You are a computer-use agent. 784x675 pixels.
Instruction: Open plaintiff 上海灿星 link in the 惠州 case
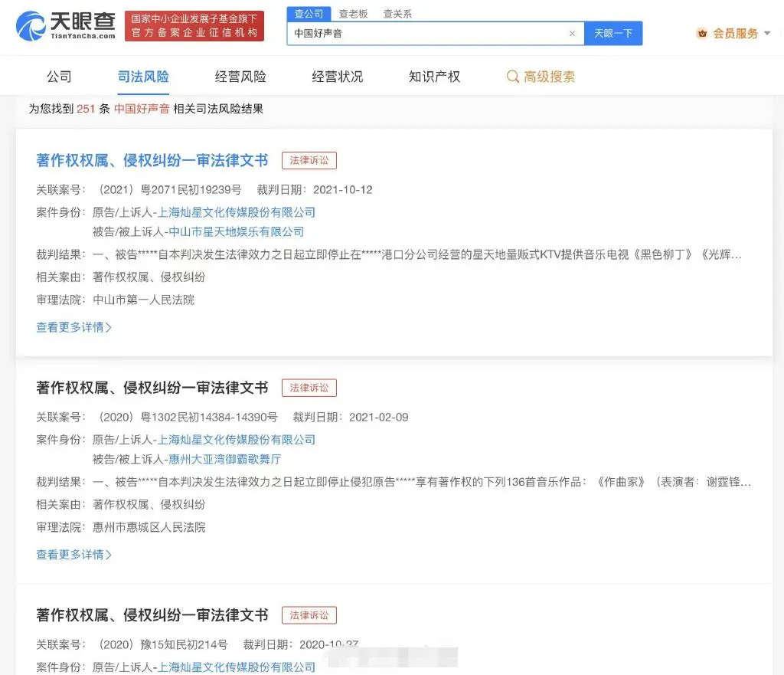tap(237, 440)
